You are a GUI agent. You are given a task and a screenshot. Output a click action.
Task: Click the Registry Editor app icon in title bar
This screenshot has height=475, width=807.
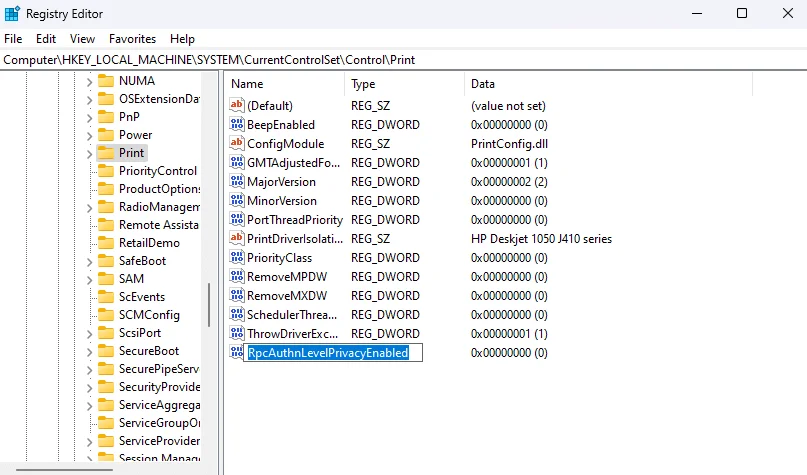click(x=12, y=14)
